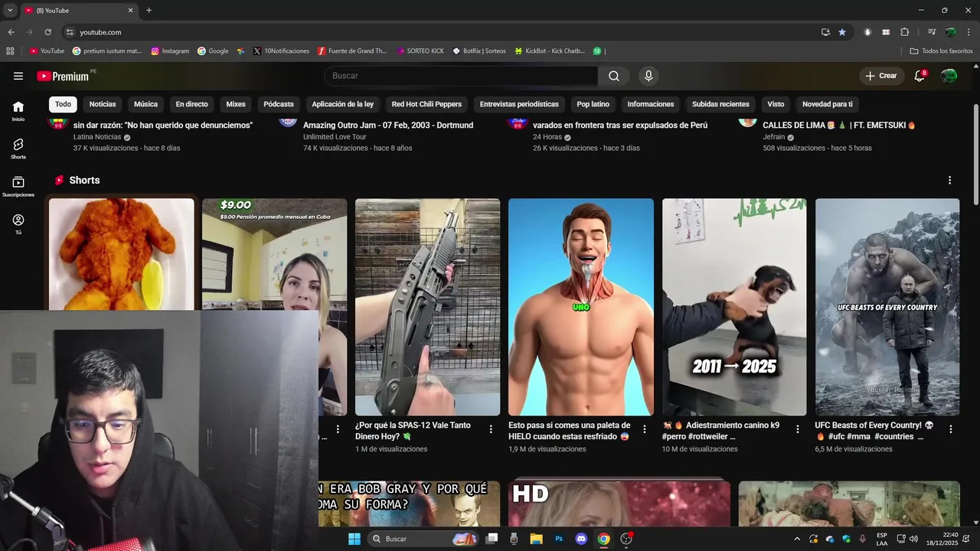
Task: Open Chrome extensions puzzle icon
Action: pyautogui.click(x=905, y=32)
